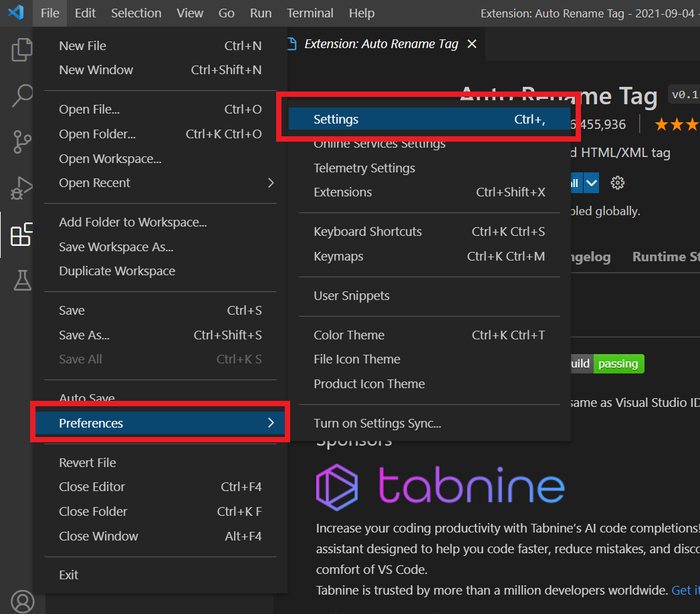Image resolution: width=700 pixels, height=614 pixels.
Task: Open the Go menu
Action: tap(227, 13)
